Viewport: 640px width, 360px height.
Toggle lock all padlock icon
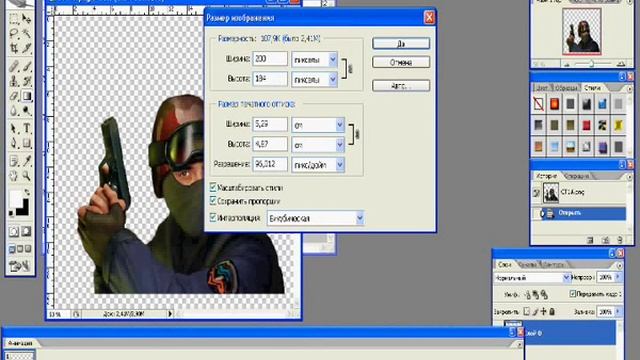click(552, 312)
